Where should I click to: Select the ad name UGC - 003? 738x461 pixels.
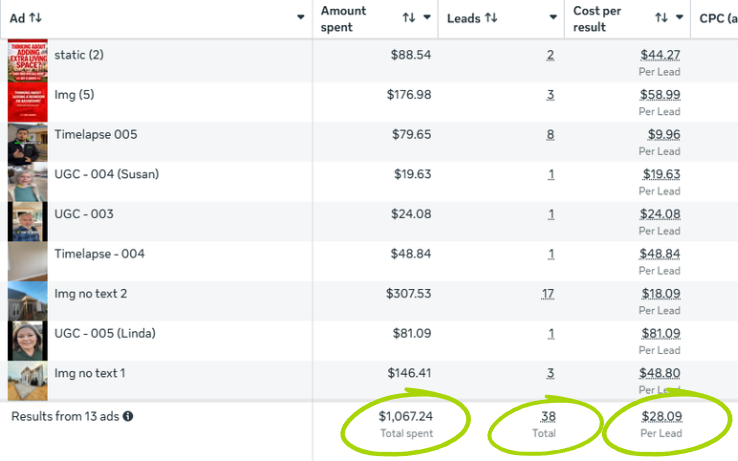click(84, 214)
